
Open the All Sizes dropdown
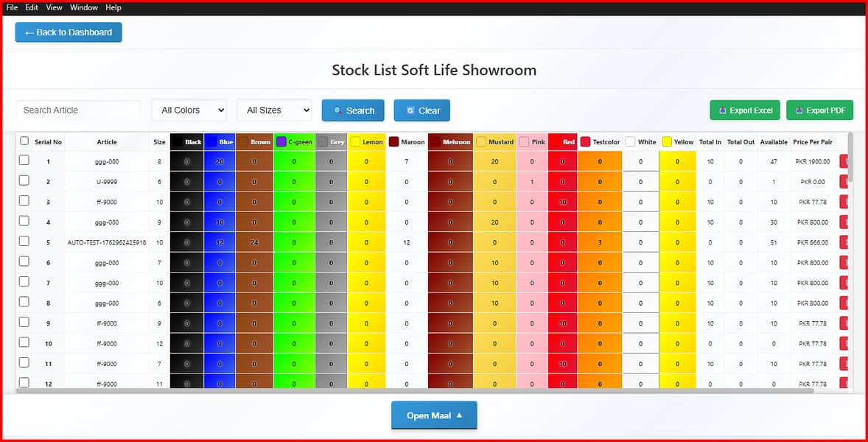point(274,110)
